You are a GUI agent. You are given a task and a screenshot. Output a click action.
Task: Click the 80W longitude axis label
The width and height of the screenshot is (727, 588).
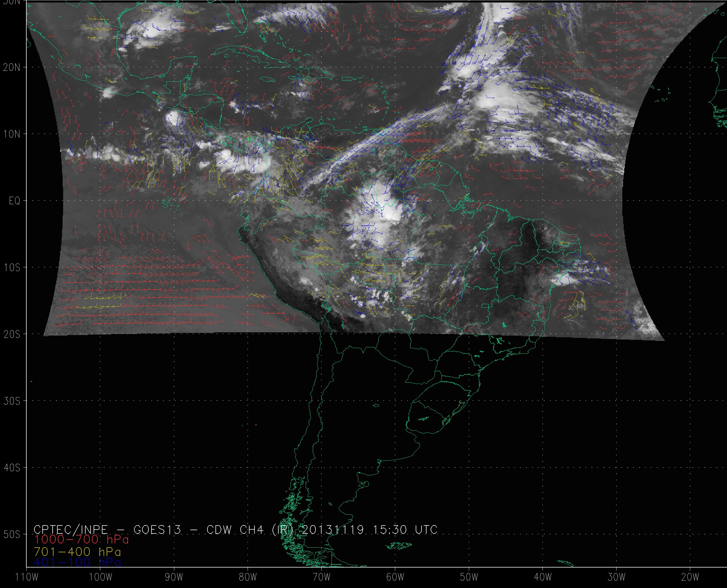(x=248, y=577)
